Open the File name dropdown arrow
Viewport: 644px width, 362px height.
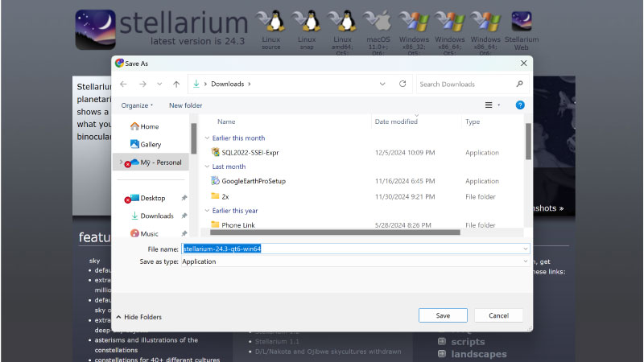click(x=526, y=249)
